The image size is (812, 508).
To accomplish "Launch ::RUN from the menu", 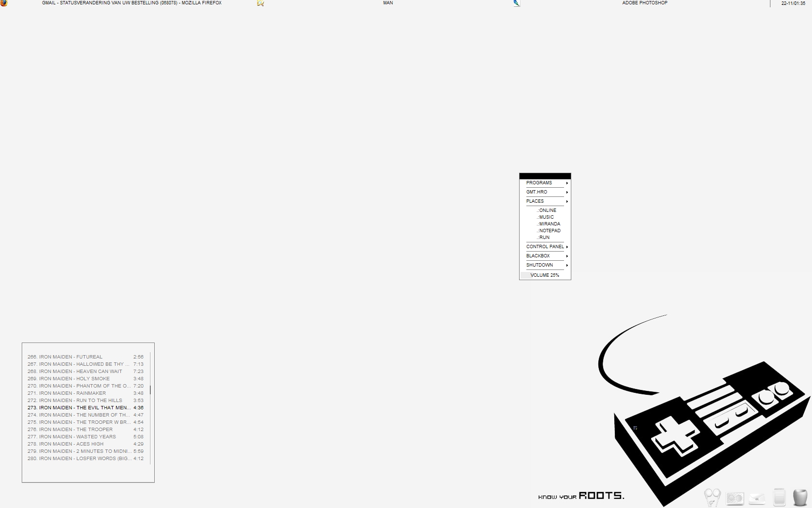I will 543,238.
